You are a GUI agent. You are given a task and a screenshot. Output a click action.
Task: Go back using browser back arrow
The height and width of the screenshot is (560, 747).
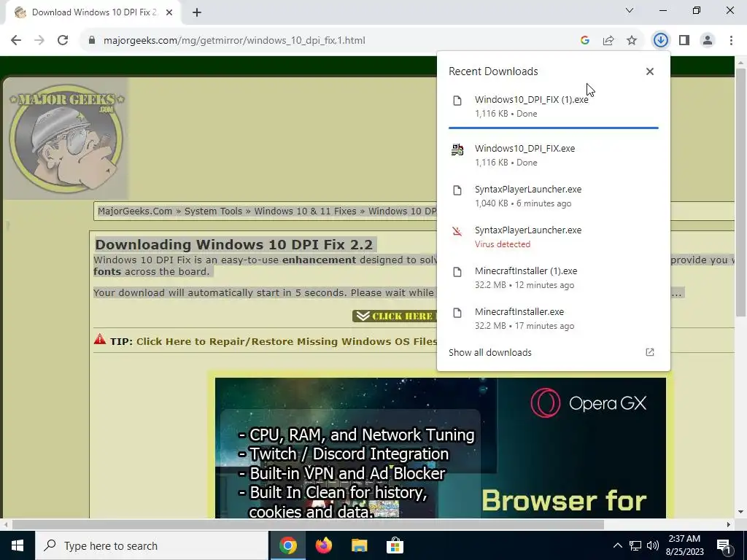(x=16, y=41)
